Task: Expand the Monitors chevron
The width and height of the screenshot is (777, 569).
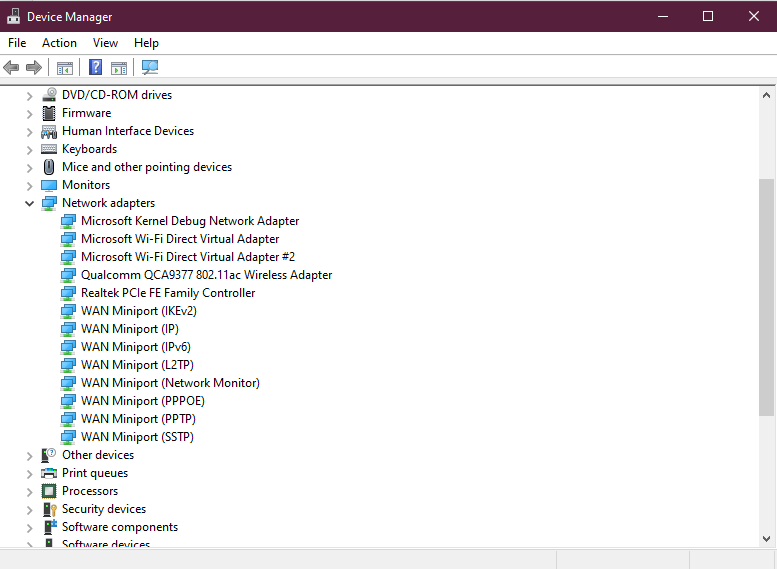Action: [x=29, y=186]
